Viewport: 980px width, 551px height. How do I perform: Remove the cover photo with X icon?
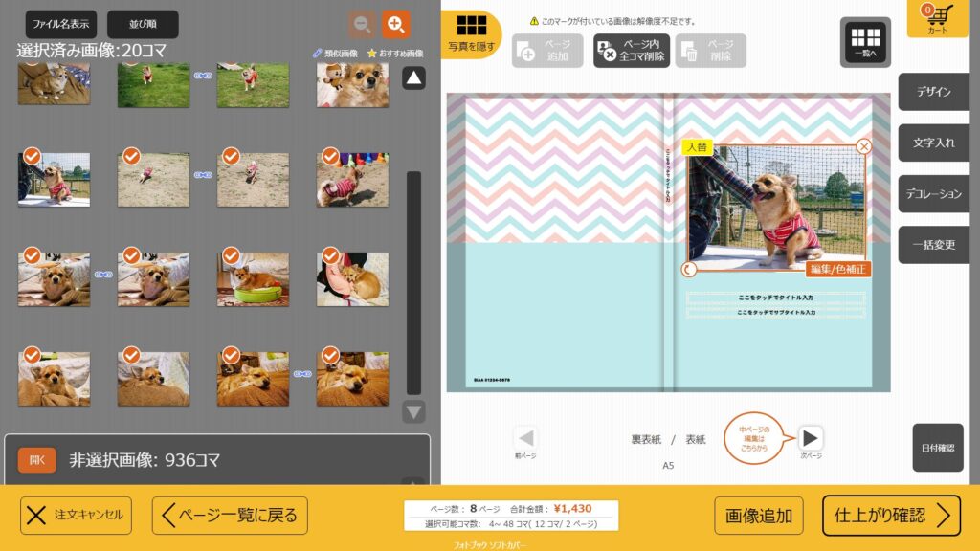(863, 146)
